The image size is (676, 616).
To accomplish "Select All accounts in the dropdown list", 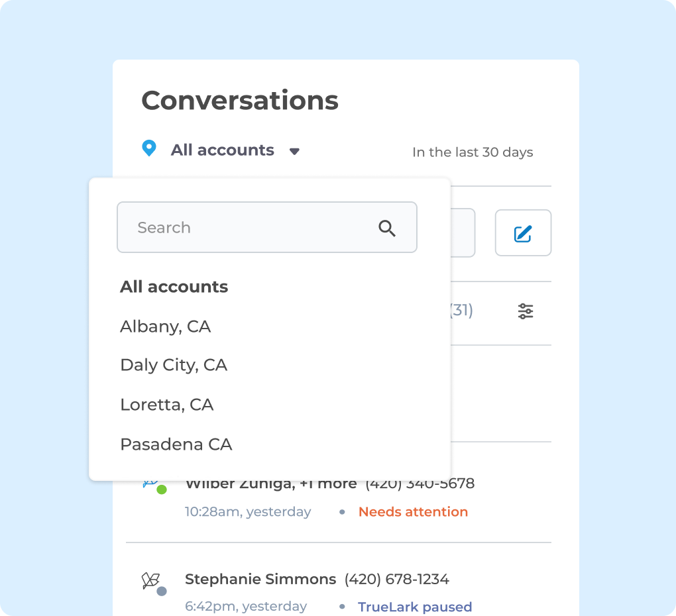I will pyautogui.click(x=174, y=286).
